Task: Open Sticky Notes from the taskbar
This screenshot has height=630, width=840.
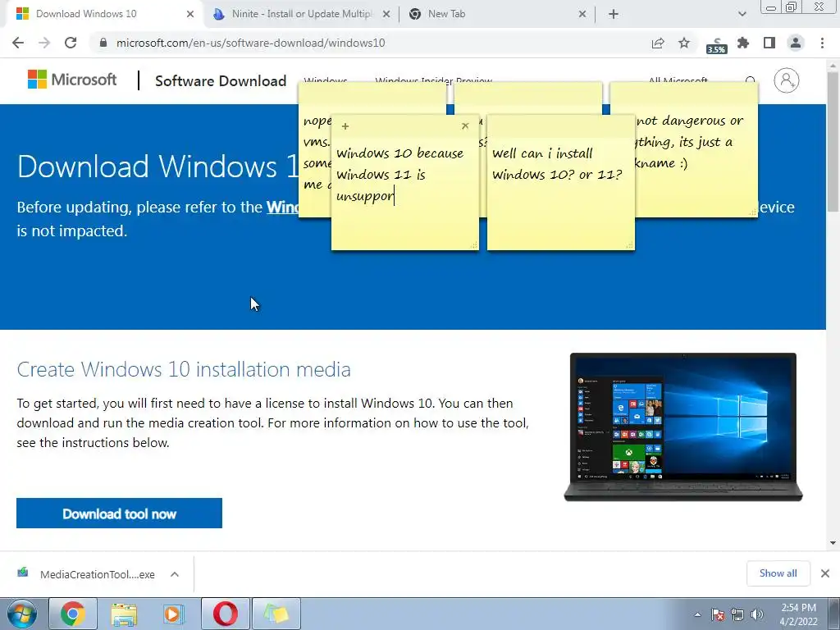Action: click(276, 614)
